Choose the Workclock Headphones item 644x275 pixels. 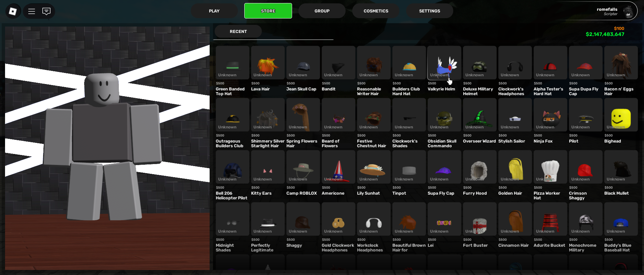pyautogui.click(x=373, y=220)
